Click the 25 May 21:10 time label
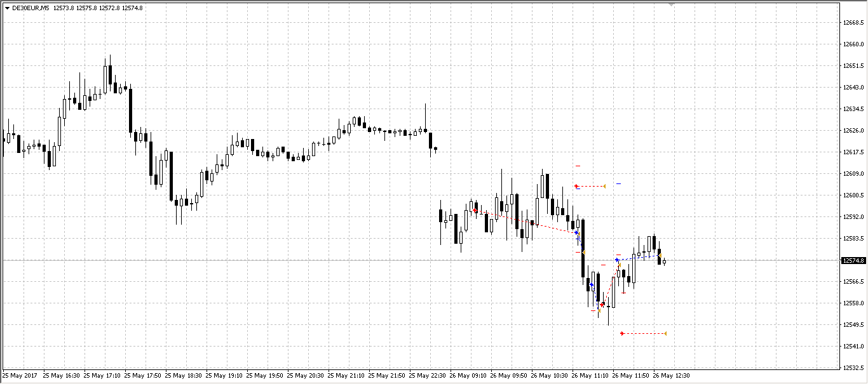This screenshot has width=868, height=384. click(347, 376)
